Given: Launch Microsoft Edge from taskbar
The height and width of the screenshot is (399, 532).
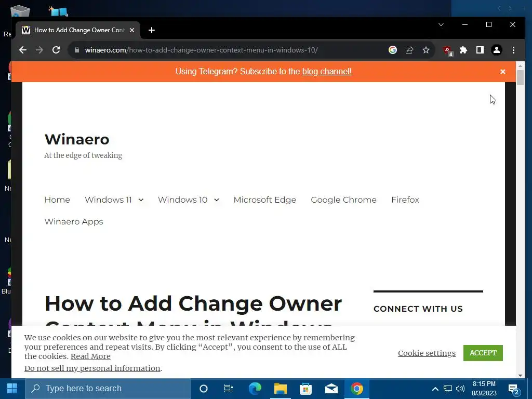Looking at the screenshot, I should (255, 389).
